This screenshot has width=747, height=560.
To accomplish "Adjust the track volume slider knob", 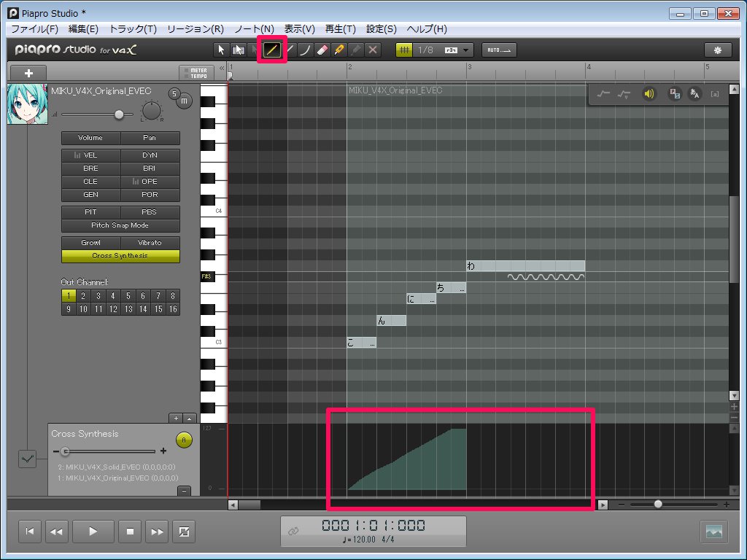I will click(x=119, y=114).
